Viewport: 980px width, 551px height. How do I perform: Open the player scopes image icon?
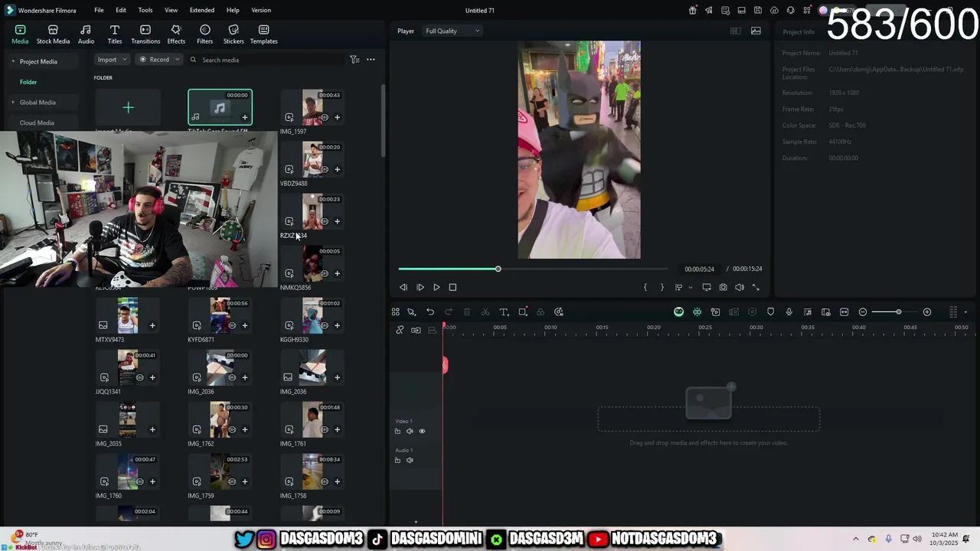[756, 31]
